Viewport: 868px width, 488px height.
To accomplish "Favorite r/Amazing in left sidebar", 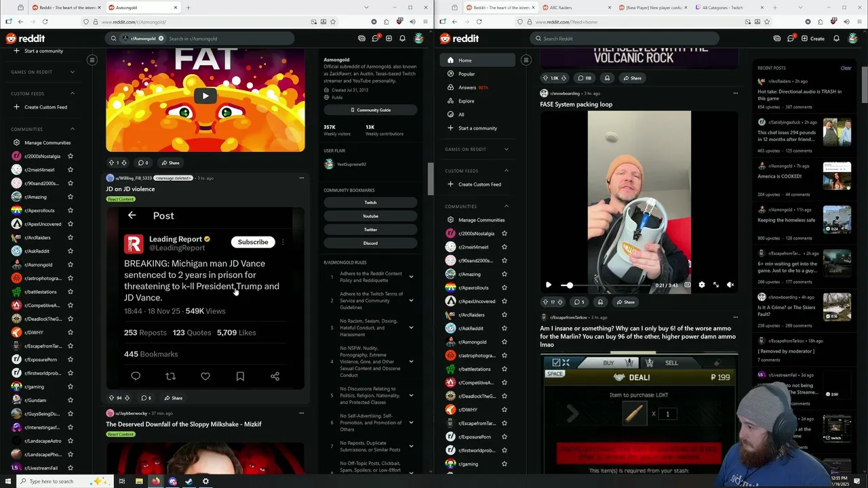I will click(71, 197).
